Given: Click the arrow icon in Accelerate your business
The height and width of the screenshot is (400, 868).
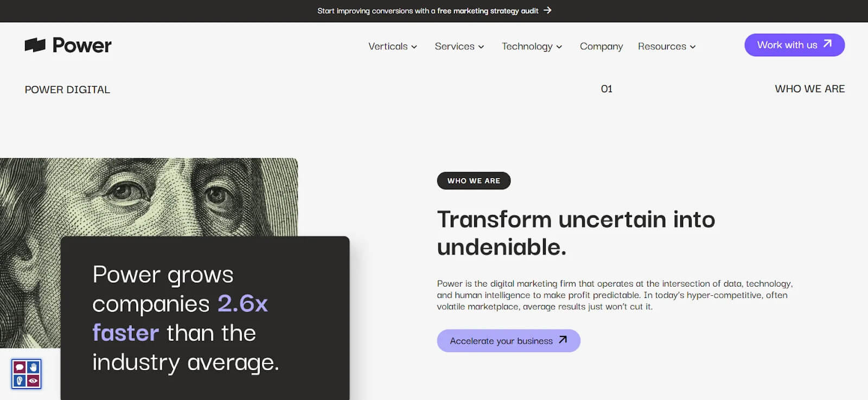Looking at the screenshot, I should [x=563, y=340].
